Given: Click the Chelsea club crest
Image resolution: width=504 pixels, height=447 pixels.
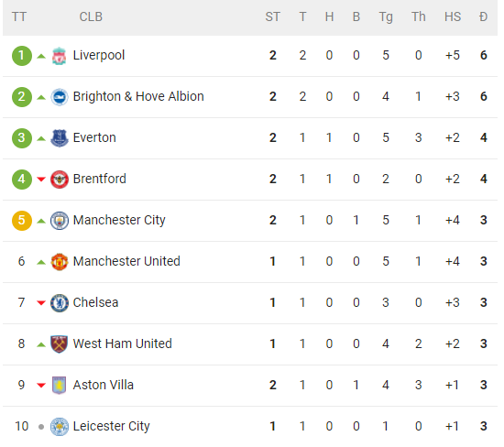Looking at the screenshot, I should click(x=60, y=302).
